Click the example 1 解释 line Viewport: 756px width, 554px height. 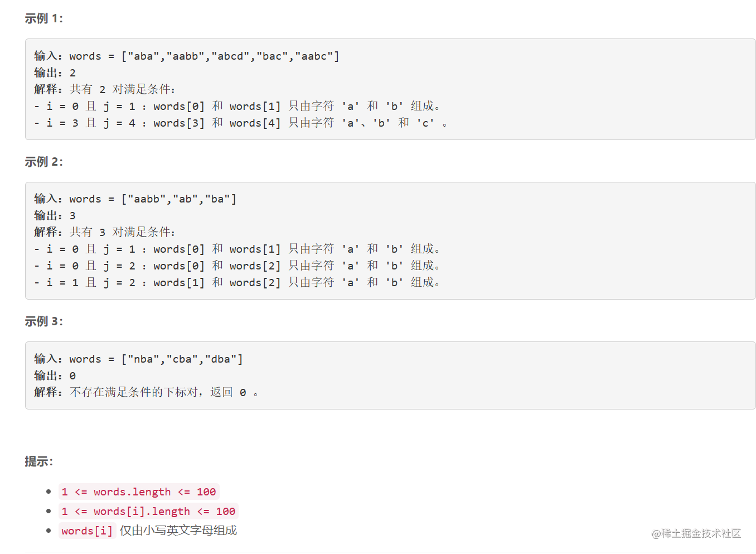click(x=105, y=89)
